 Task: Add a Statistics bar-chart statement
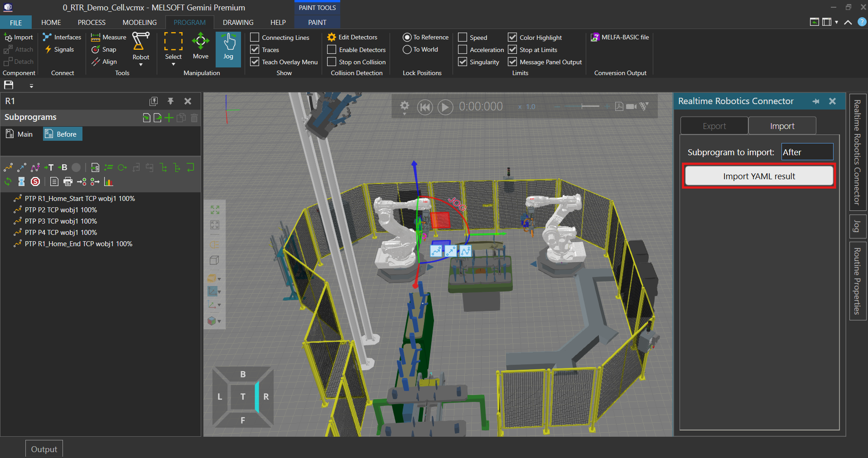coord(108,181)
